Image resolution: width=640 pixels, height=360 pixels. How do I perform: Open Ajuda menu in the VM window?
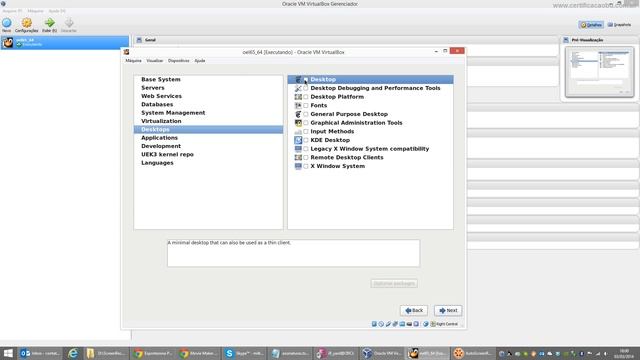[200, 60]
